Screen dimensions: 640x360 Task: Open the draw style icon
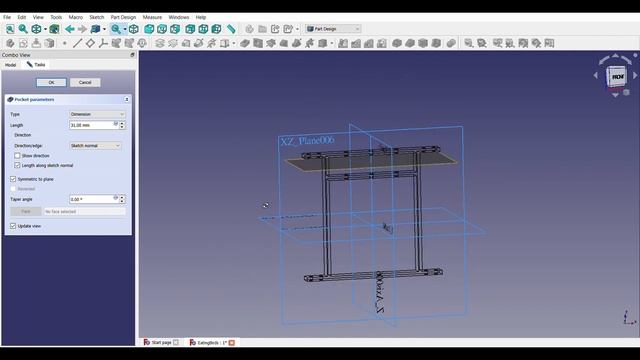pyautogui.click(x=36, y=29)
